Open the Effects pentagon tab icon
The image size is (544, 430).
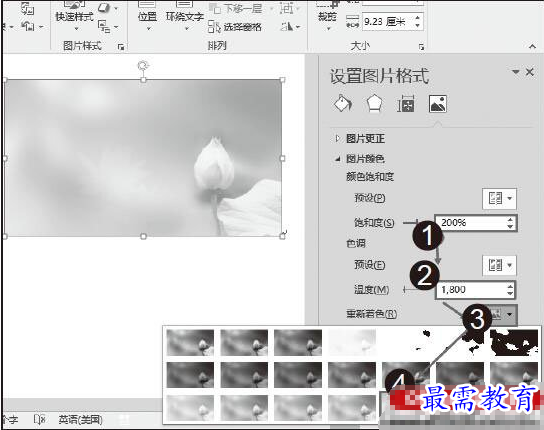(x=374, y=103)
